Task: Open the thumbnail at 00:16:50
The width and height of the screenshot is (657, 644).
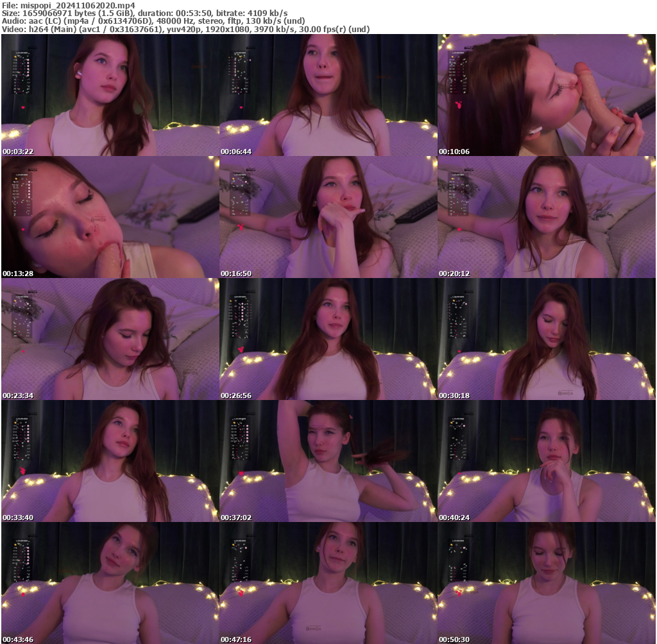Action: (328, 217)
